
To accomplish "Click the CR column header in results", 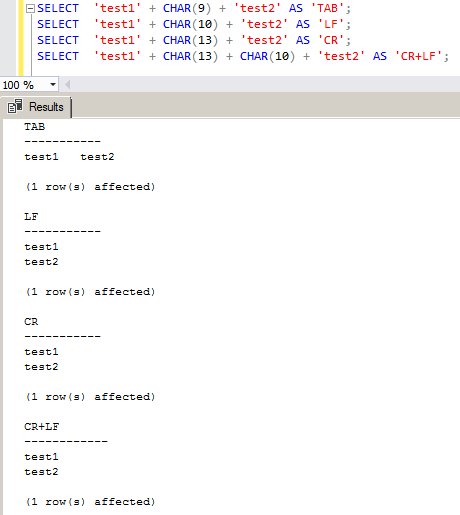I will [31, 322].
